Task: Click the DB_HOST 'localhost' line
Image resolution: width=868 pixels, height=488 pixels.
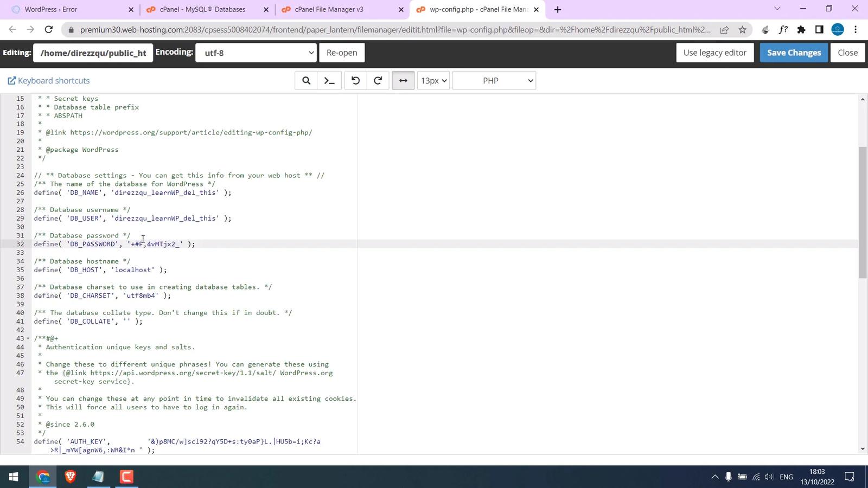Action: (x=100, y=270)
